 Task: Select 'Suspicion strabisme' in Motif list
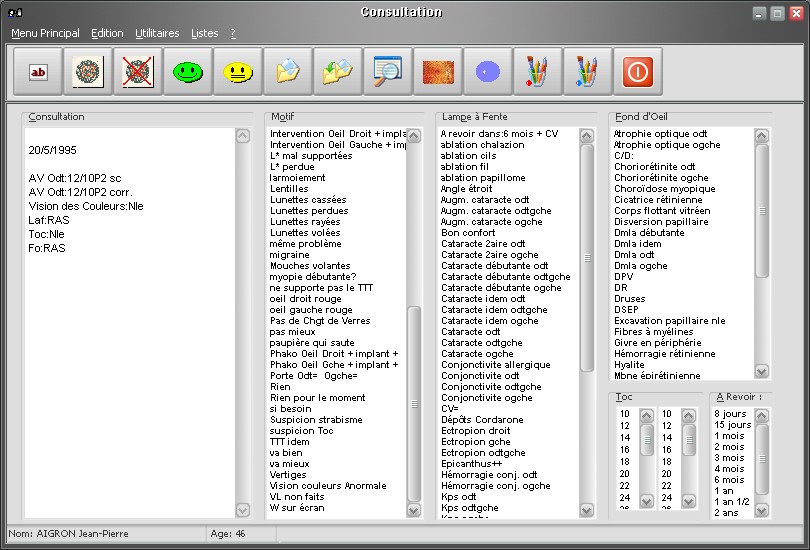click(316, 420)
